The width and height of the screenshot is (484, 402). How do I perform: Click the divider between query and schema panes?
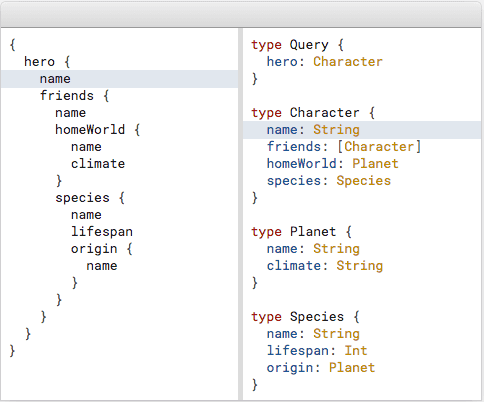tap(241, 214)
